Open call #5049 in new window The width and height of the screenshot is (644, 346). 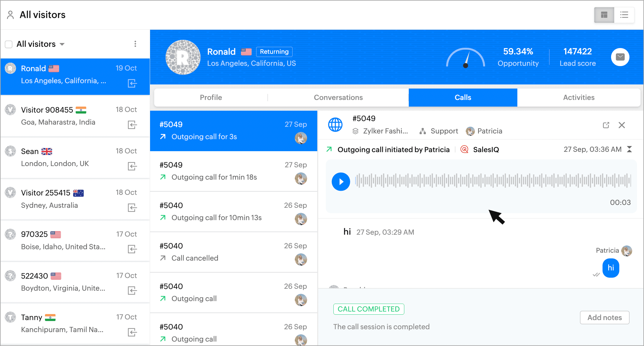click(606, 125)
